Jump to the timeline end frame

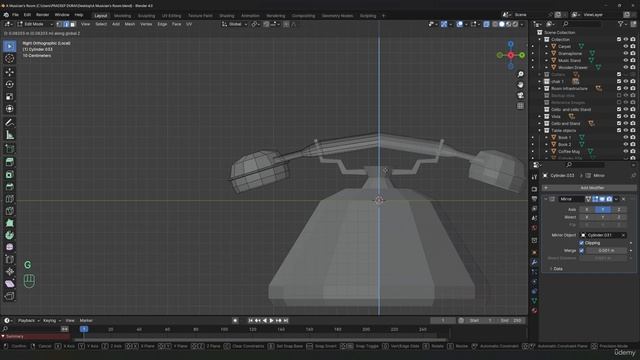[x=286, y=320]
